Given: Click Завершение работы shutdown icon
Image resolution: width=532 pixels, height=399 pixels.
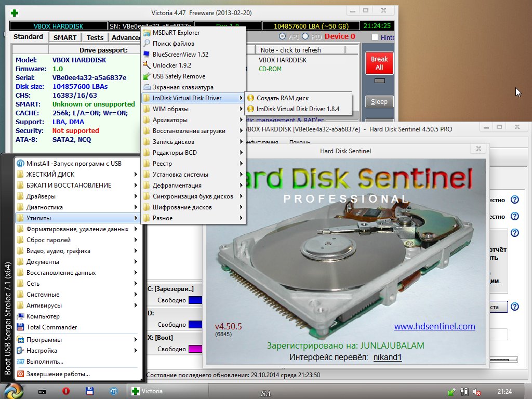Looking at the screenshot, I should [20, 374].
